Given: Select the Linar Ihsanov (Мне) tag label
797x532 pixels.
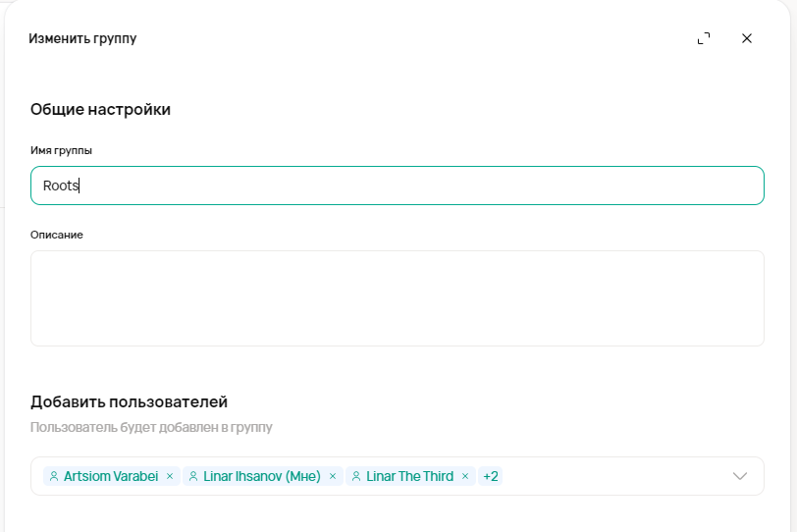Looking at the screenshot, I should 262,476.
